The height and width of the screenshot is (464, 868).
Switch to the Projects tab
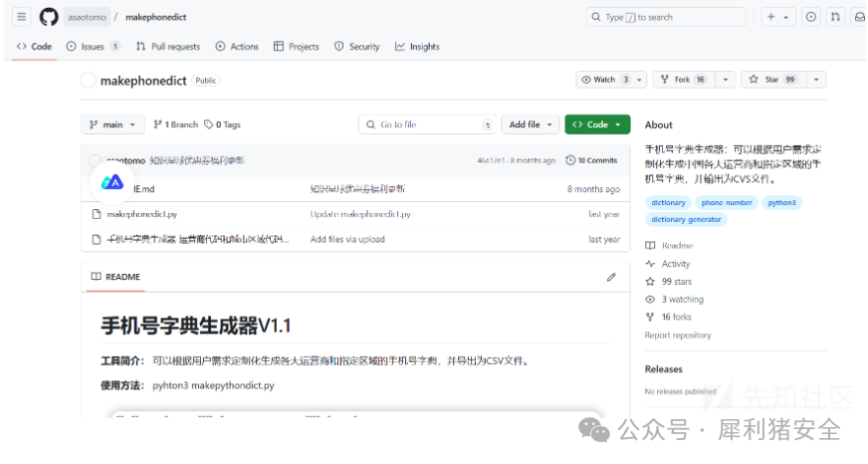point(297,47)
